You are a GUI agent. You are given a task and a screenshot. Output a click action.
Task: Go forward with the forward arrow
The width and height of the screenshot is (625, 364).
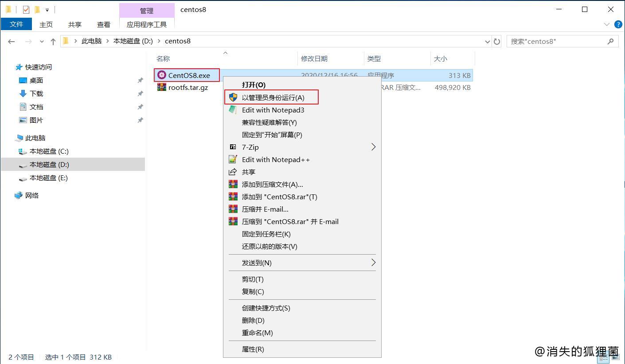tap(28, 41)
